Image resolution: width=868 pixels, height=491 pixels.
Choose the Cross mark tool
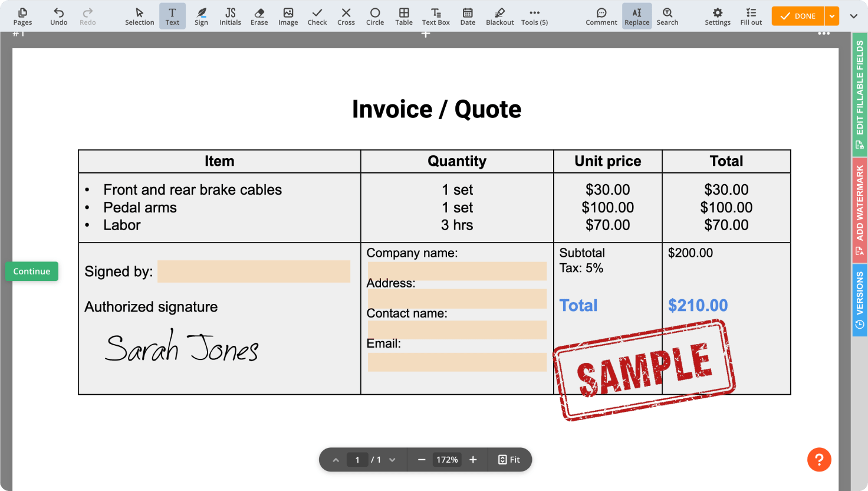(x=346, y=16)
